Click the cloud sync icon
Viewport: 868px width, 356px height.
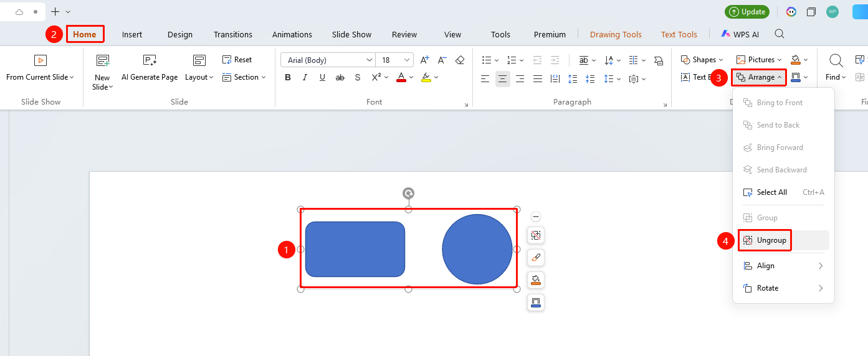[x=19, y=12]
